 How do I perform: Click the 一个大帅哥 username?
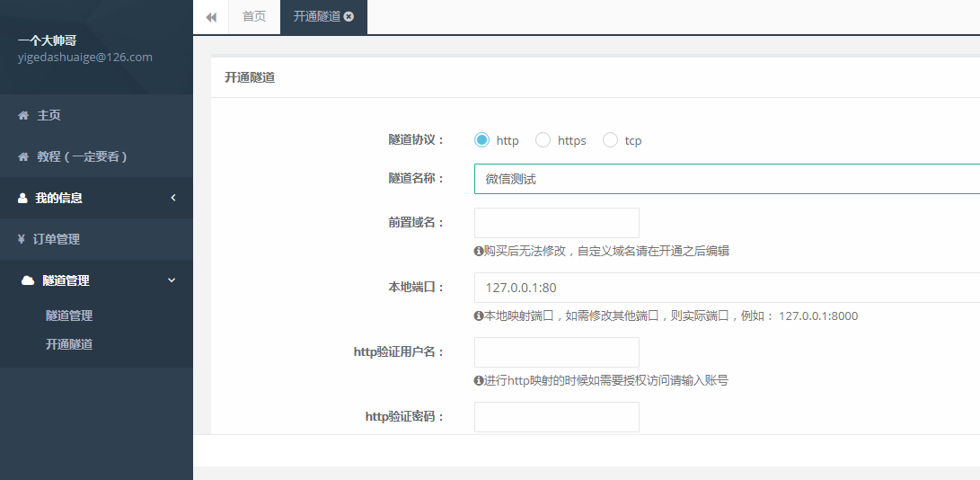(47, 40)
